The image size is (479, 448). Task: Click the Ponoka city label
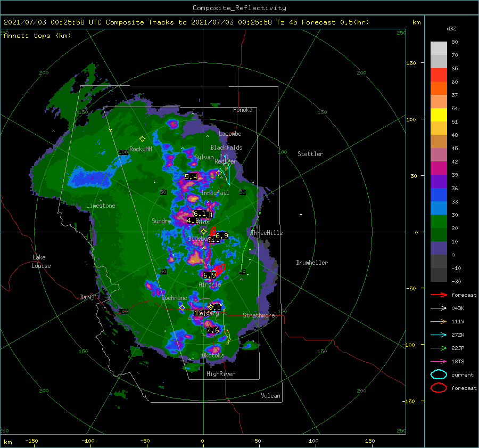click(x=243, y=110)
